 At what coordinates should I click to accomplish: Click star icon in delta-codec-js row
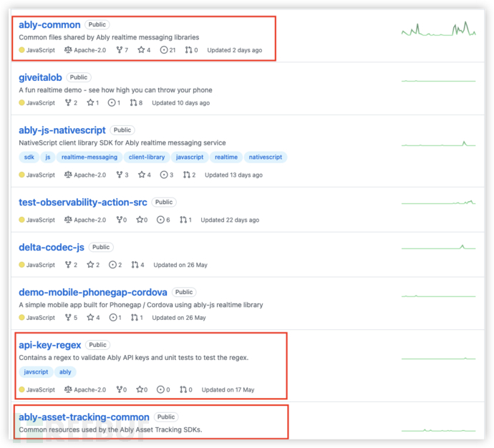[90, 265]
